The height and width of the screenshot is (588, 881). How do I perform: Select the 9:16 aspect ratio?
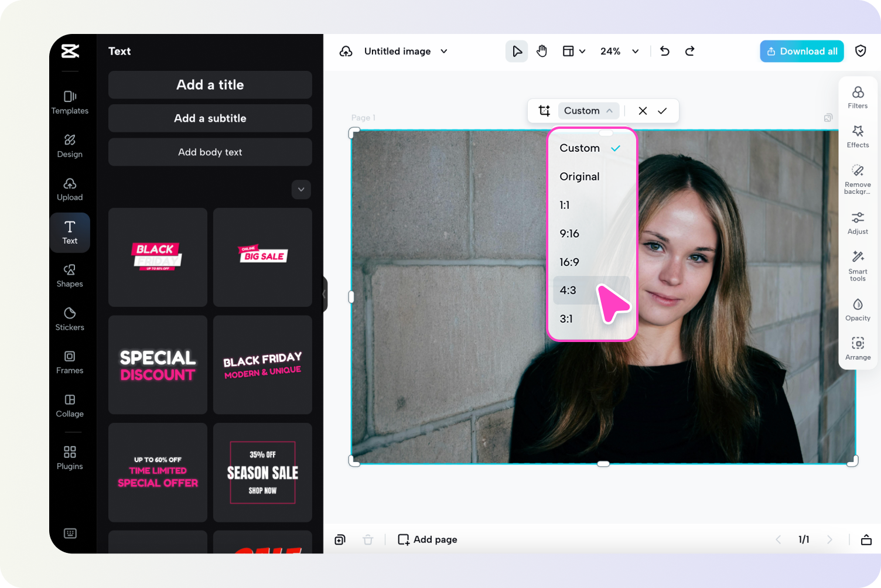pos(591,234)
